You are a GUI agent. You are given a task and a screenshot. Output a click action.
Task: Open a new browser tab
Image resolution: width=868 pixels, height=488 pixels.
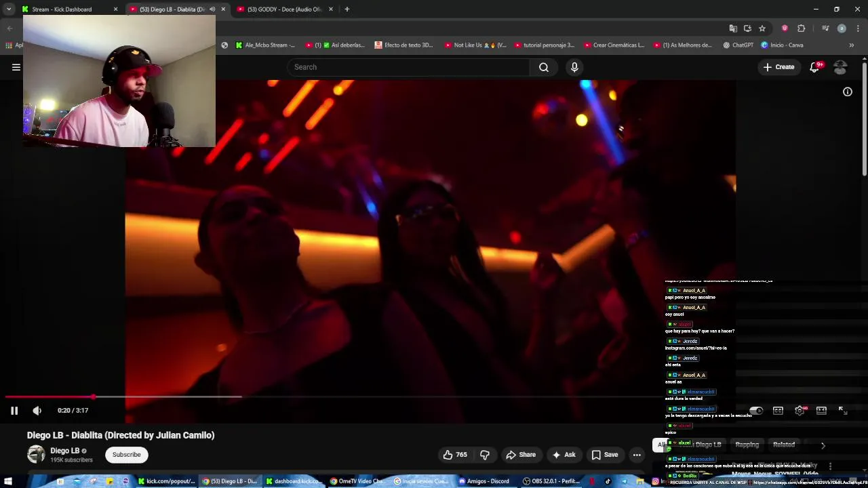(x=347, y=9)
